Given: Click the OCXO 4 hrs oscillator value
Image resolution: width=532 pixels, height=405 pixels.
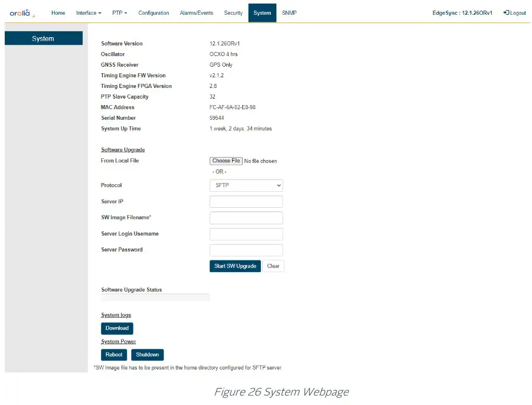Looking at the screenshot, I should 223,54.
